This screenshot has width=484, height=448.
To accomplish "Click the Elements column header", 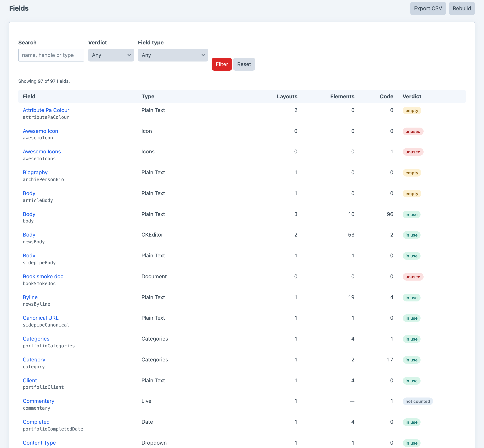I will click(342, 96).
